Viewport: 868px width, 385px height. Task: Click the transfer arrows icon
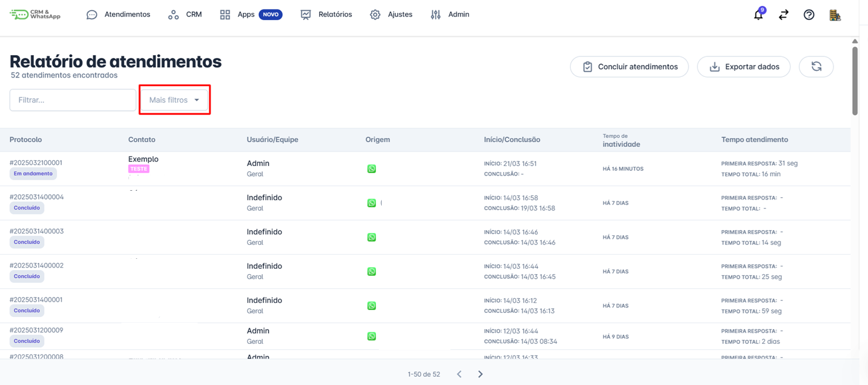(x=784, y=15)
